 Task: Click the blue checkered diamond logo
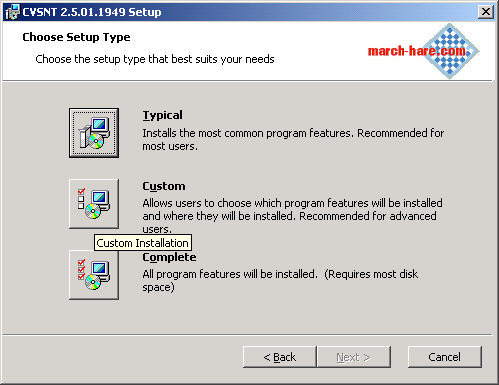450,51
